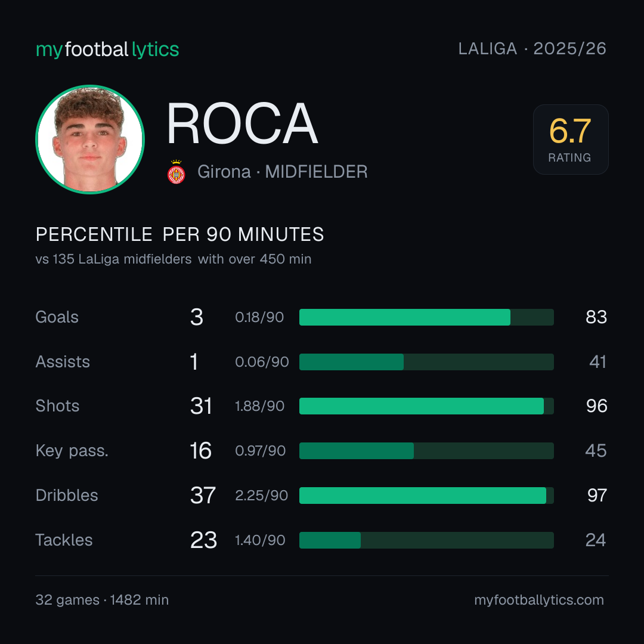The width and height of the screenshot is (644, 644).
Task: Click the Girona · MIDFIELDER text
Action: [x=283, y=172]
